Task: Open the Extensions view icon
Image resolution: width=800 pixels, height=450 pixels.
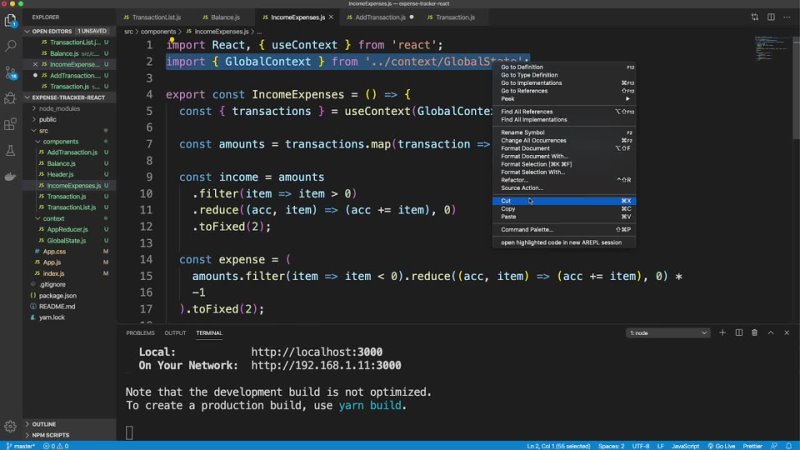Action: tap(10, 124)
